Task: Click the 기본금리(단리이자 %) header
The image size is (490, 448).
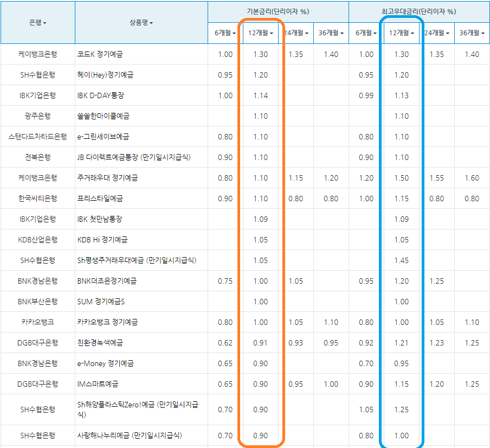Action: tap(278, 12)
